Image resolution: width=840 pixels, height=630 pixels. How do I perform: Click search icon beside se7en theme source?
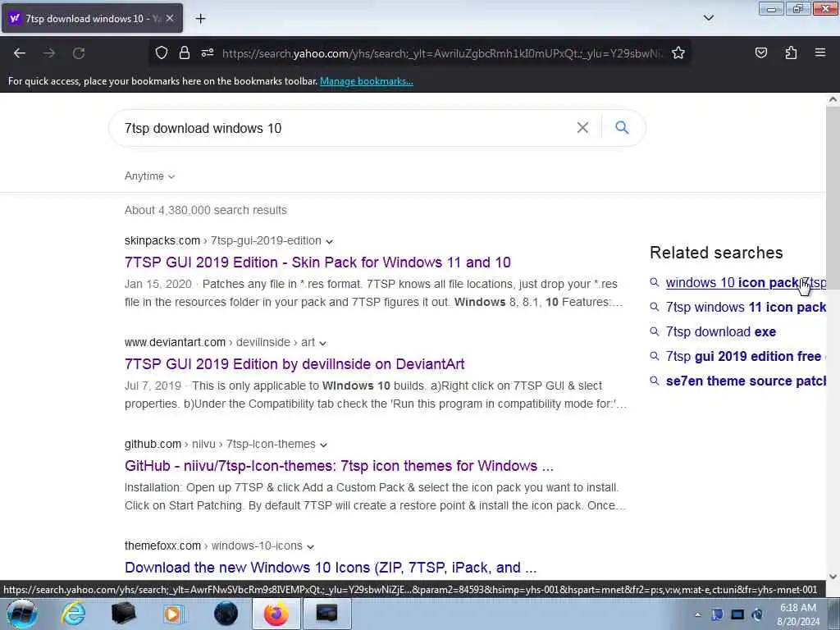click(x=654, y=381)
